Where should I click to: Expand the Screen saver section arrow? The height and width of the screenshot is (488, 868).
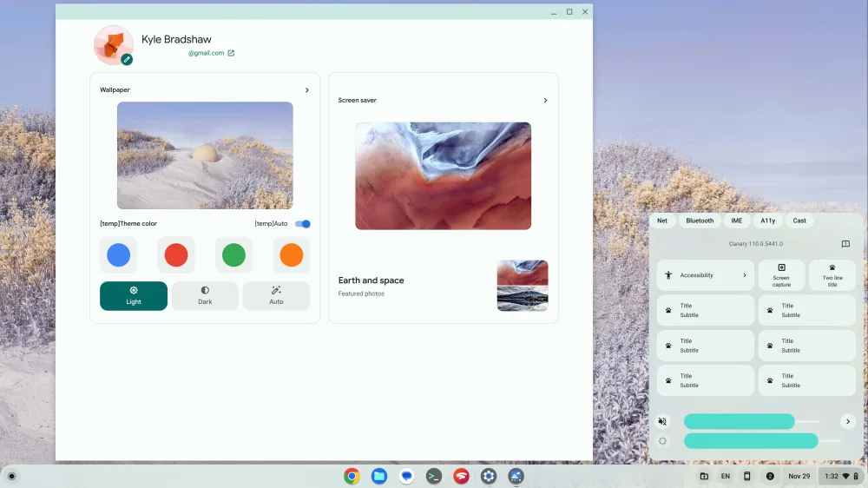tap(545, 101)
